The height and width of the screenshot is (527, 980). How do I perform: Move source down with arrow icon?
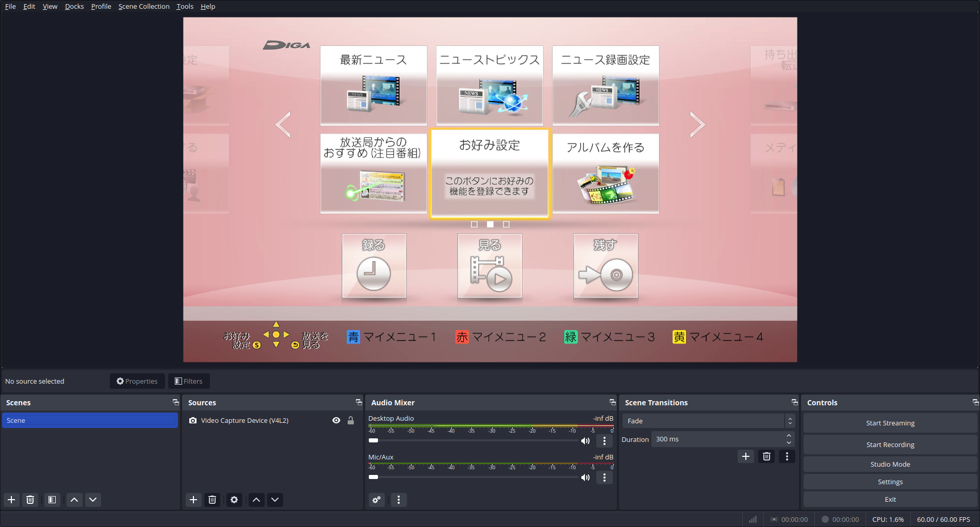coord(275,500)
